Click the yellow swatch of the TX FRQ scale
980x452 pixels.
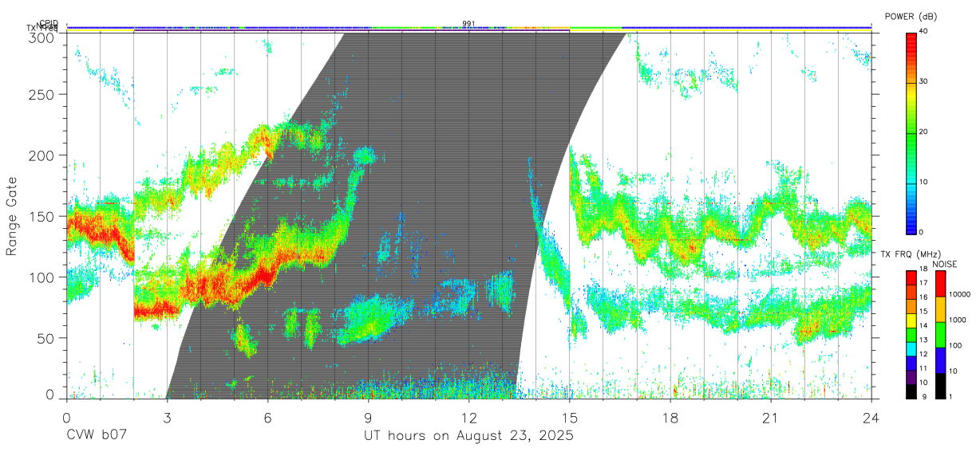click(911, 320)
